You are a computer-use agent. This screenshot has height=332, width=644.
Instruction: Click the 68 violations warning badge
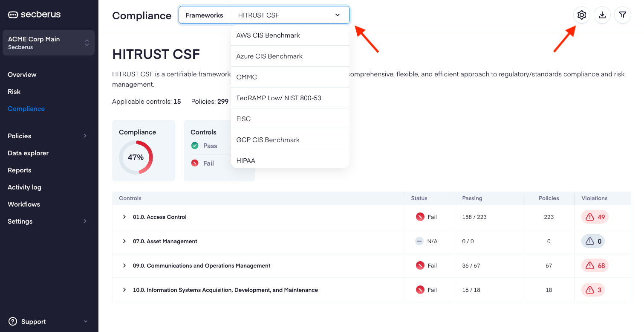(595, 265)
